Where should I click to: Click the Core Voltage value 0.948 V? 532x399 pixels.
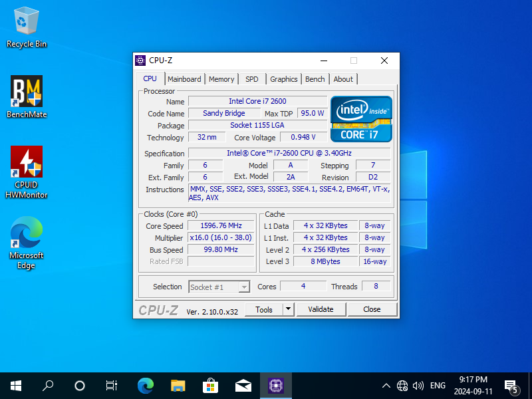pyautogui.click(x=303, y=137)
